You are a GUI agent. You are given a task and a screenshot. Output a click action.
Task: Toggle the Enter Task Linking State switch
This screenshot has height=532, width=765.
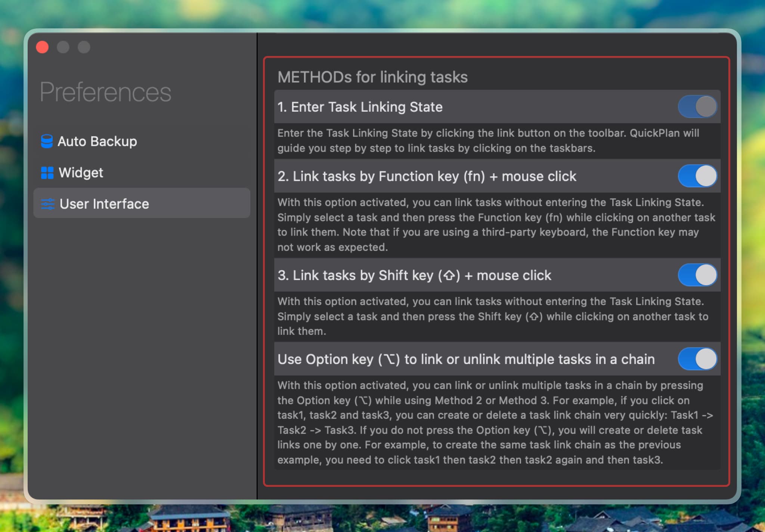click(697, 107)
